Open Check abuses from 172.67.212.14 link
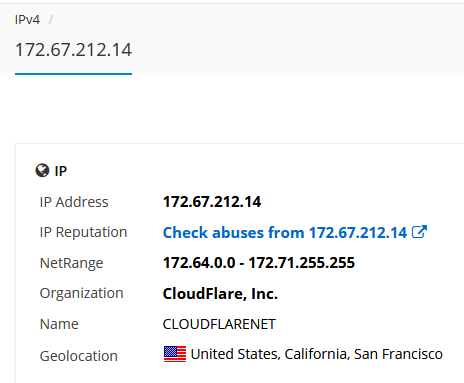This screenshot has width=464, height=383. (285, 232)
